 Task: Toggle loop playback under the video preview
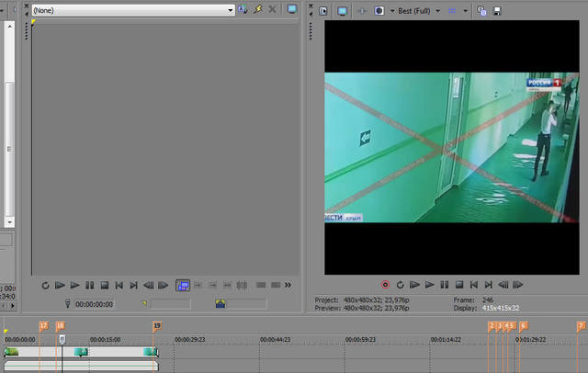(x=401, y=285)
